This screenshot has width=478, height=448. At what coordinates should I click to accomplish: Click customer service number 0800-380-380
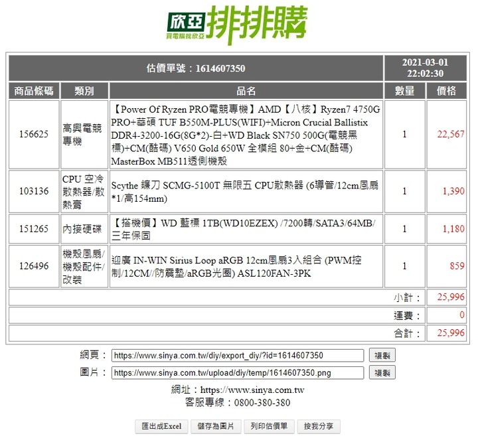coord(262,403)
